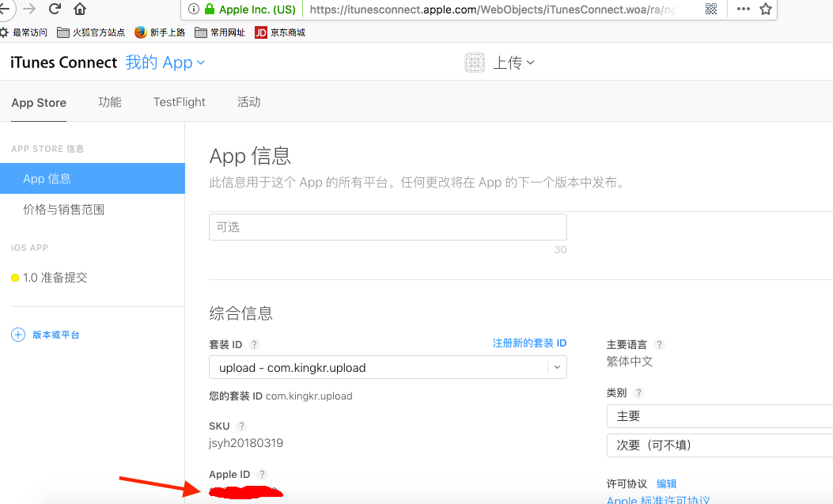
Task: Click the app placeholder icon beside 上传
Action: (475, 63)
